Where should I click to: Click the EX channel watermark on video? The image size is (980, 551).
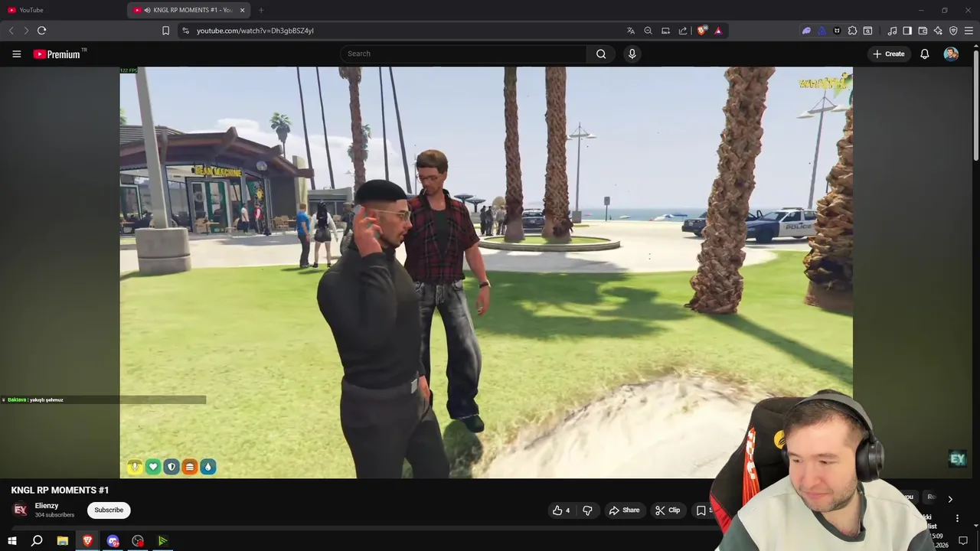pos(958,459)
